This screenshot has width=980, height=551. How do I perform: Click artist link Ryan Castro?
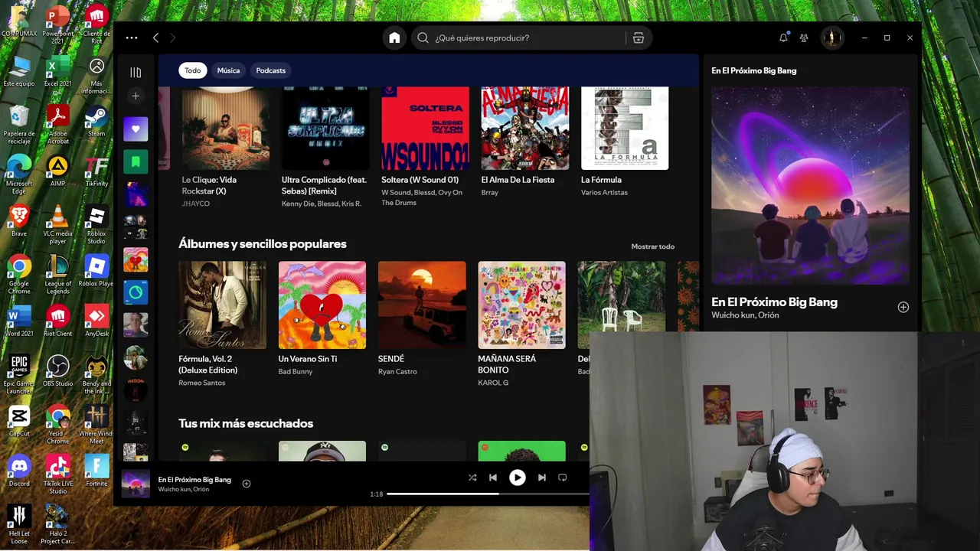397,371
